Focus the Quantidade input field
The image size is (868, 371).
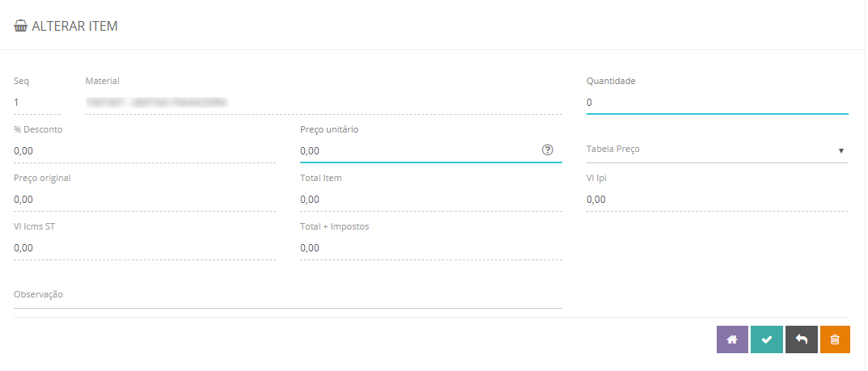(x=717, y=103)
